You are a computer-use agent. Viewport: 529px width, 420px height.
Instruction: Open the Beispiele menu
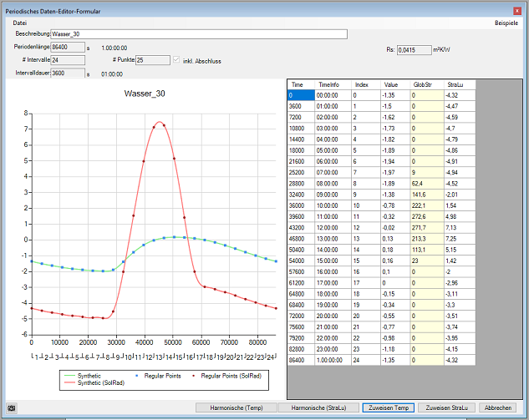[x=506, y=23]
